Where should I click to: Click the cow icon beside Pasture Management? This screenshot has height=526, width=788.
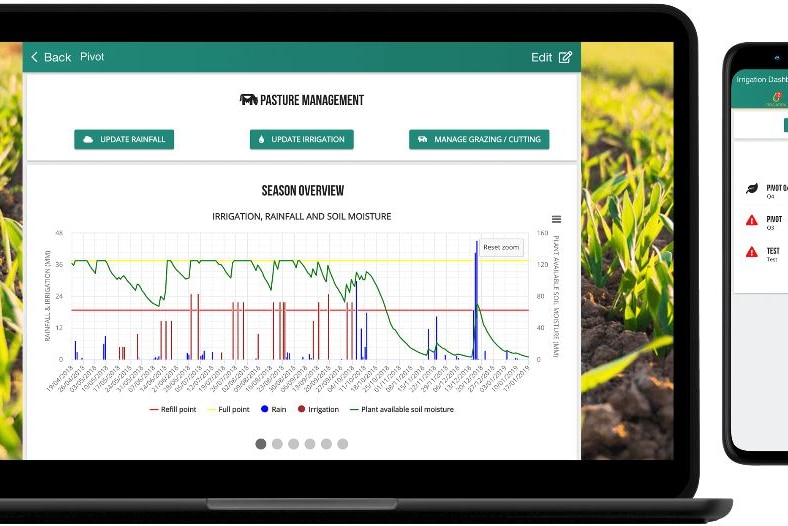click(x=248, y=99)
